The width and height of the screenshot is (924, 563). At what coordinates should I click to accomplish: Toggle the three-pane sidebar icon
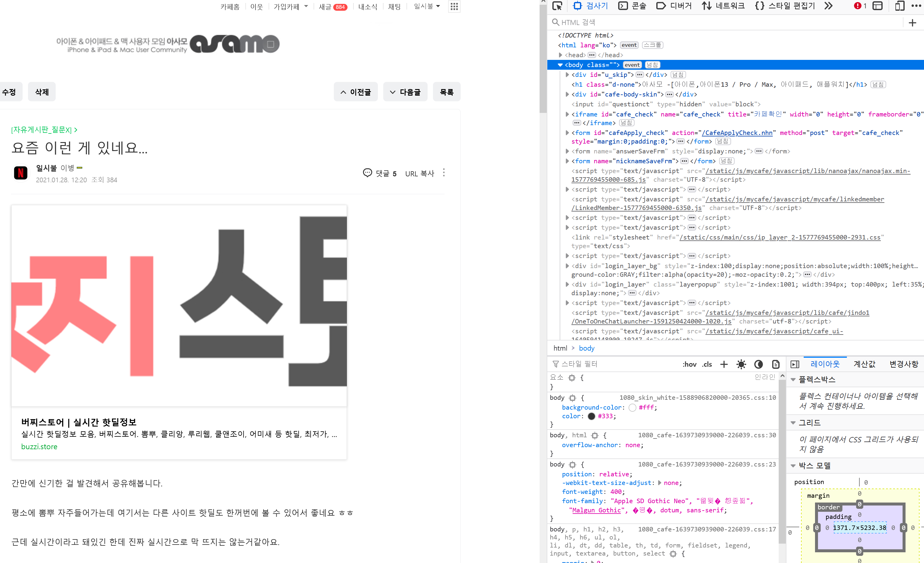795,364
